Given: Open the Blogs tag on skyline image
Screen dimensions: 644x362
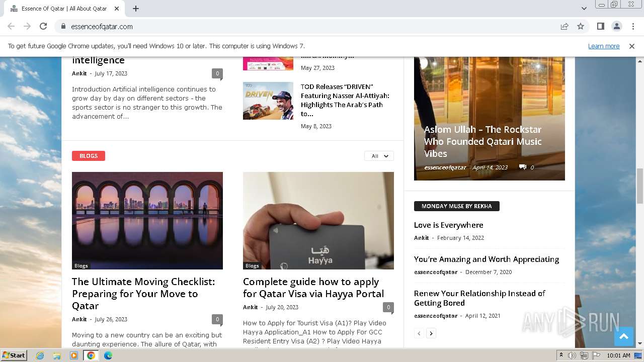Looking at the screenshot, I should click(81, 265).
